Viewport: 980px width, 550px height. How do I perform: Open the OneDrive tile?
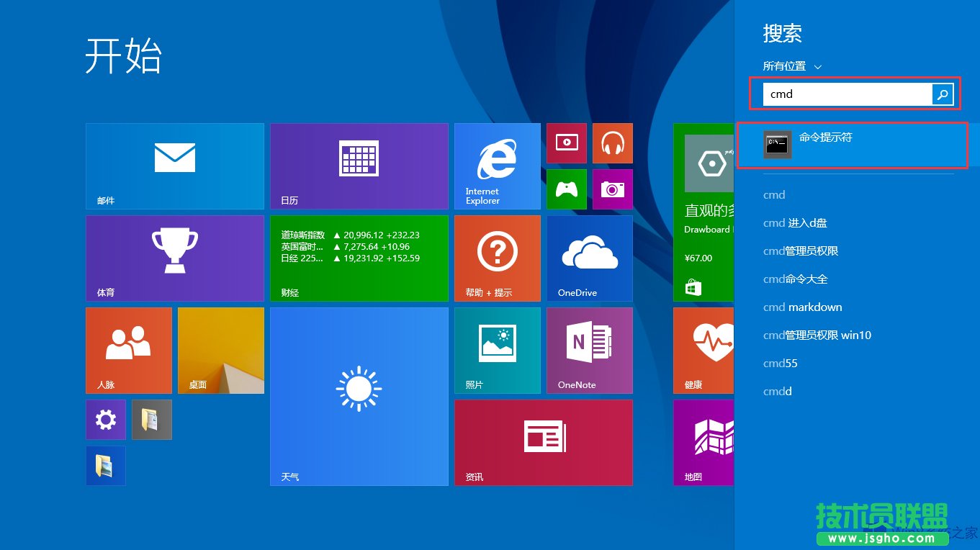[x=589, y=258]
